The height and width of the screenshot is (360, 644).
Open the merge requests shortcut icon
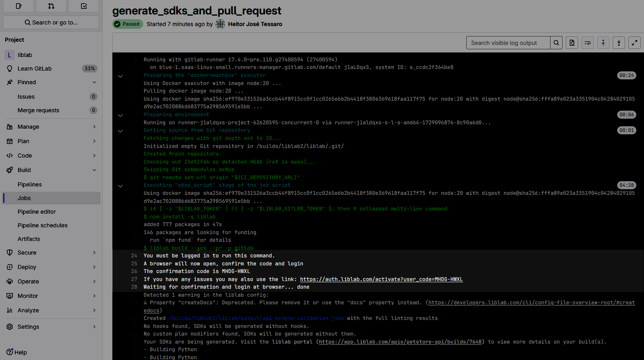point(51,6)
